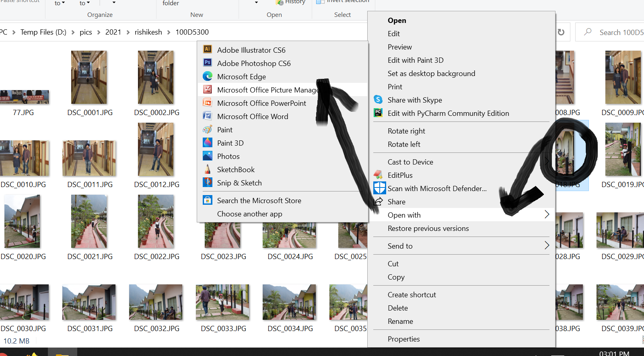Image resolution: width=644 pixels, height=356 pixels.
Task: Navigate to Temp Files (D:) in the breadcrumb
Action: (x=43, y=32)
